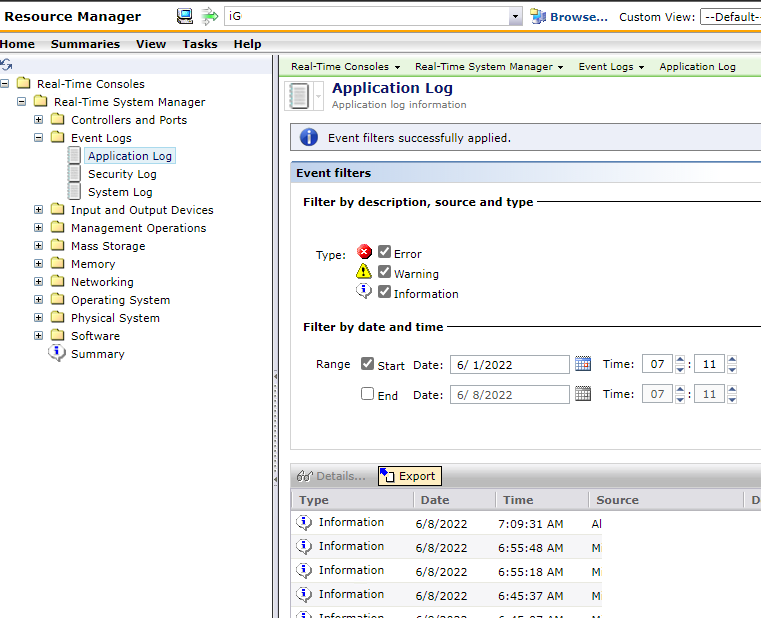The image size is (761, 618).
Task: Click the address input field showing iG
Action: click(367, 17)
